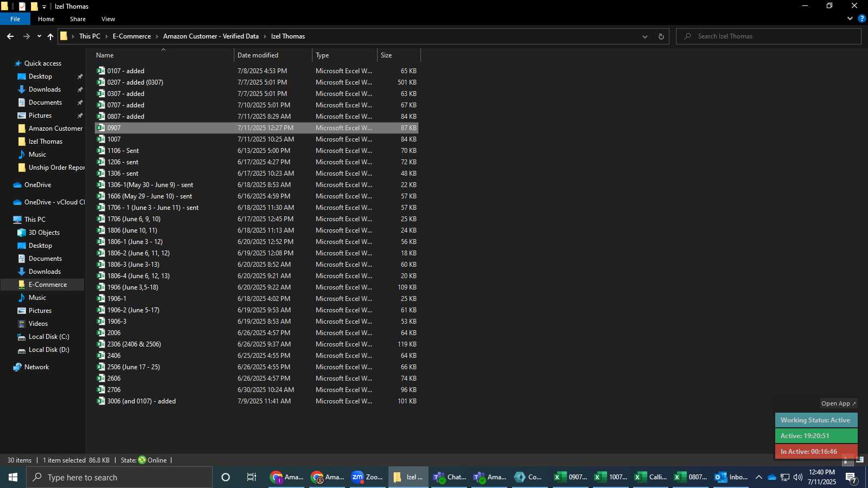
Task: Open Teams Chat window on taskbar
Action: [449, 477]
